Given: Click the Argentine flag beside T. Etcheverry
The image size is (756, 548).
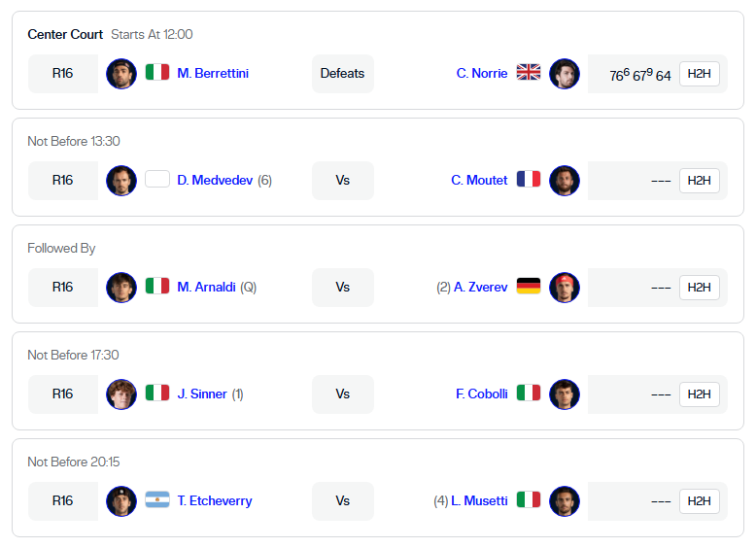Looking at the screenshot, I should click(157, 500).
